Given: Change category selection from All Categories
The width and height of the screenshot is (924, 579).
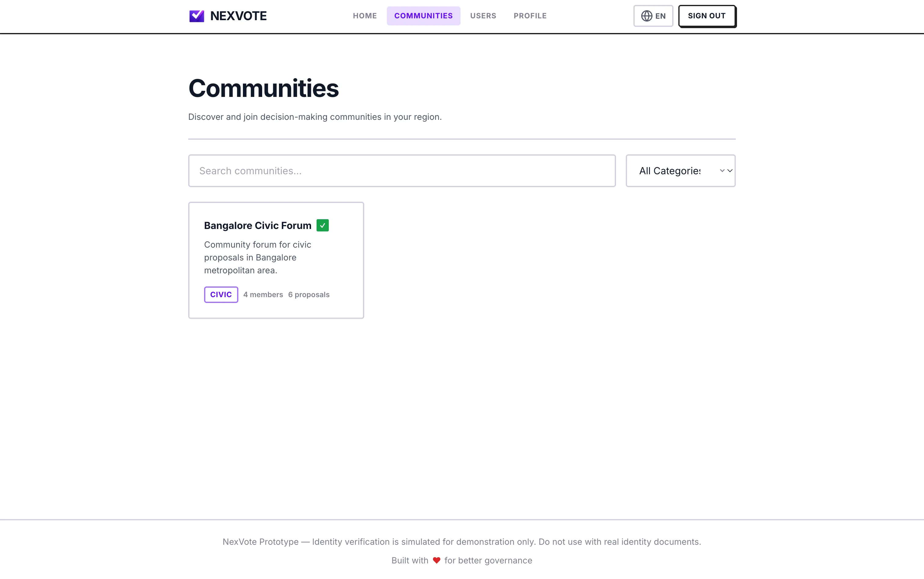Looking at the screenshot, I should tap(680, 170).
